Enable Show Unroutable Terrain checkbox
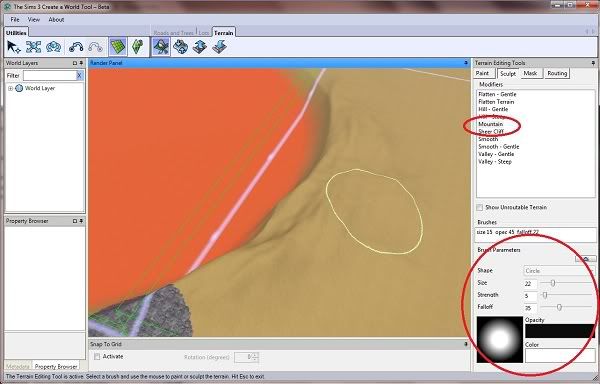600x384 pixels. (x=479, y=207)
